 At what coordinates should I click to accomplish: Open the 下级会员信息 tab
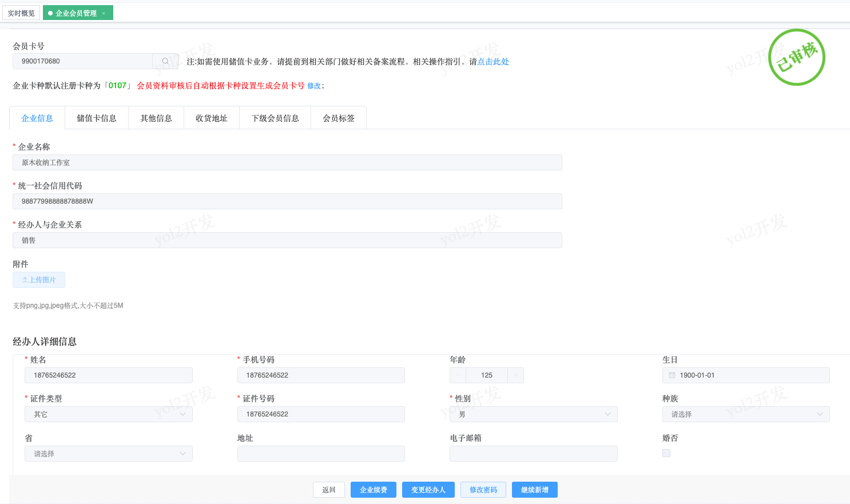275,118
